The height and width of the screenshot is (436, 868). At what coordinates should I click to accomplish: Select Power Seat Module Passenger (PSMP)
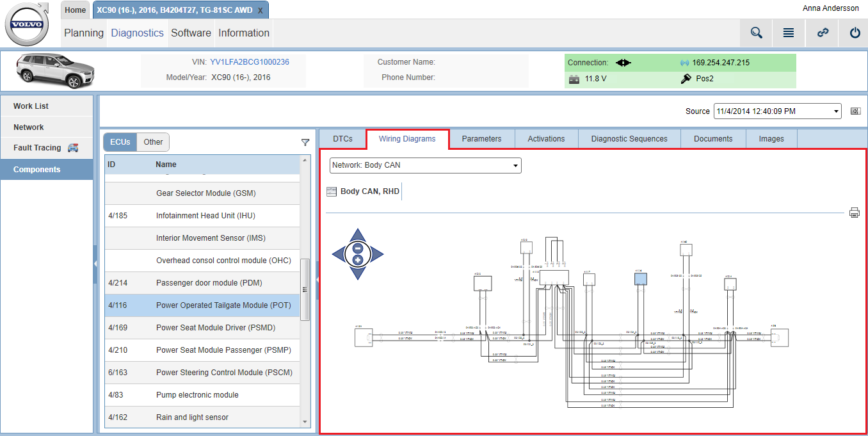point(202,350)
